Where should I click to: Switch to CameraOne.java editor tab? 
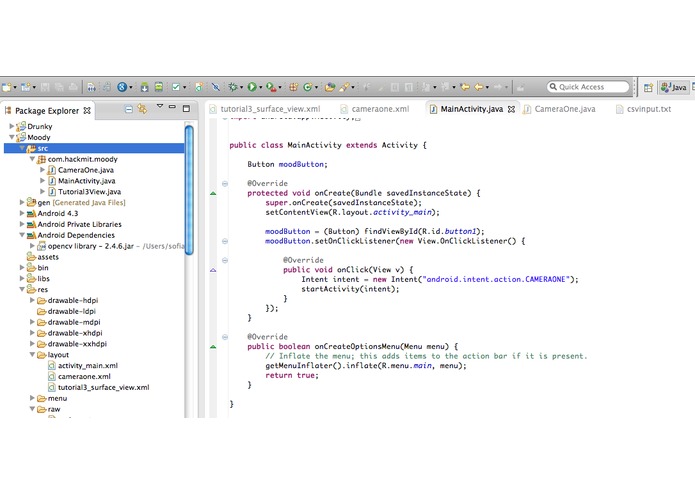click(559, 109)
